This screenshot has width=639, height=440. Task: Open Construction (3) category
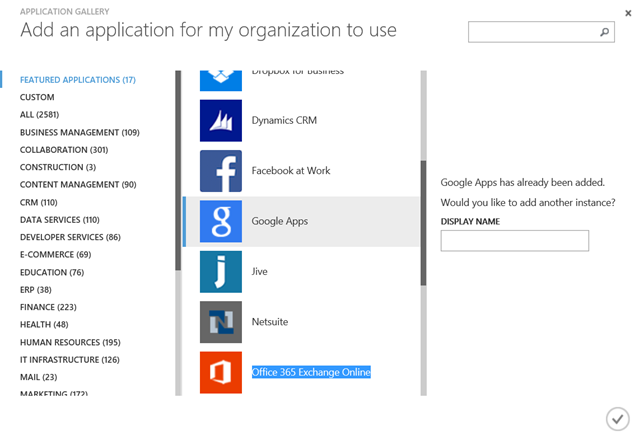point(58,167)
